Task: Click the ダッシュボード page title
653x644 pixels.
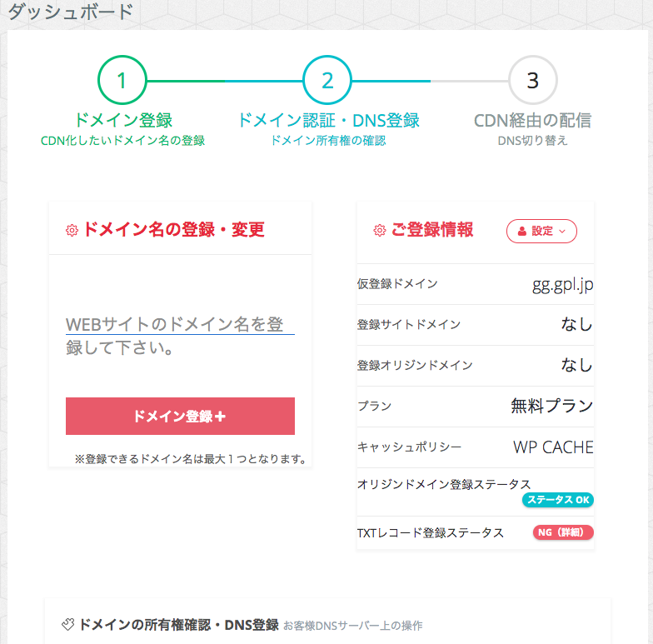Action: click(69, 12)
